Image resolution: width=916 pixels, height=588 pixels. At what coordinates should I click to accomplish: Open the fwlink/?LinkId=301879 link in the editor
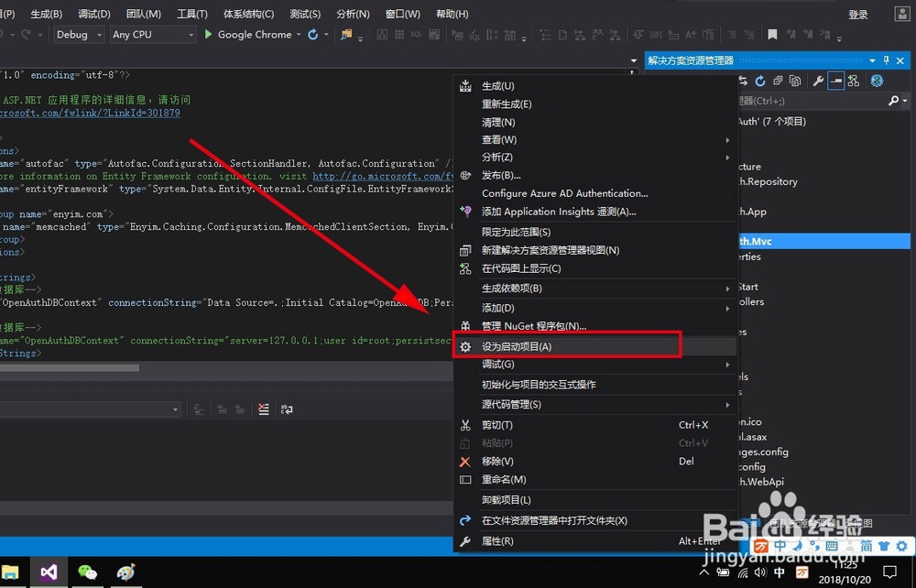coord(90,113)
